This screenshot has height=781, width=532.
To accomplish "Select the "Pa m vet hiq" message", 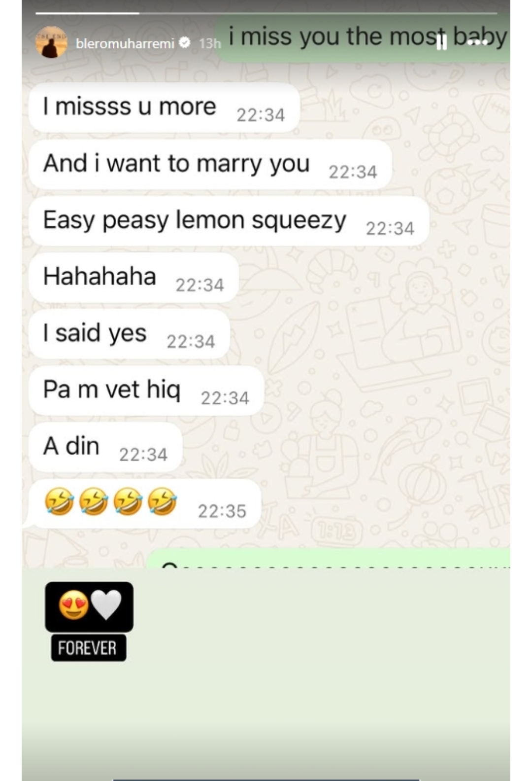I will pos(146,390).
